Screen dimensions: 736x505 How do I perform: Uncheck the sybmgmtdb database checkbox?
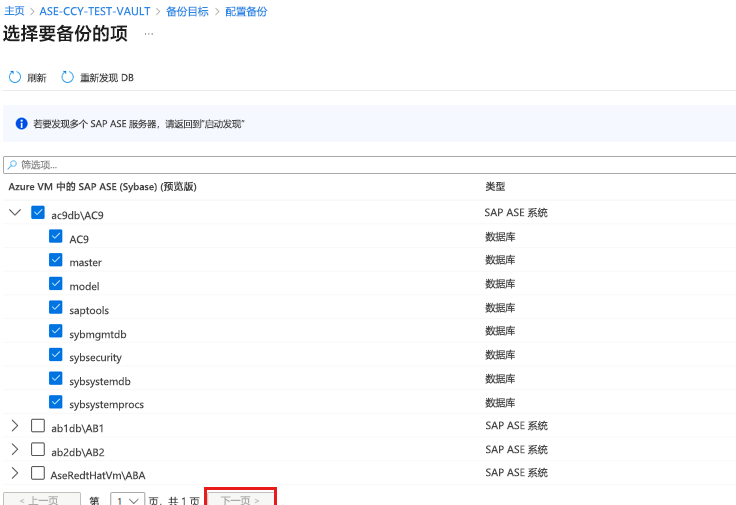coord(56,331)
